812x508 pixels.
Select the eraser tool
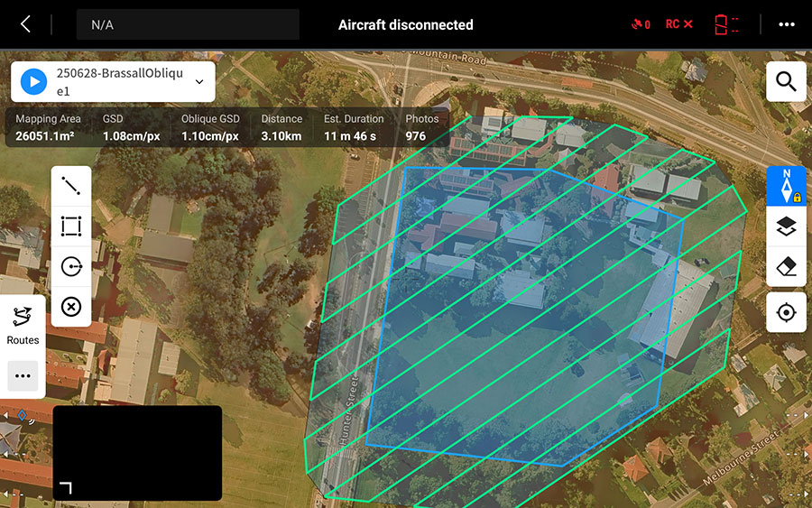tap(786, 267)
